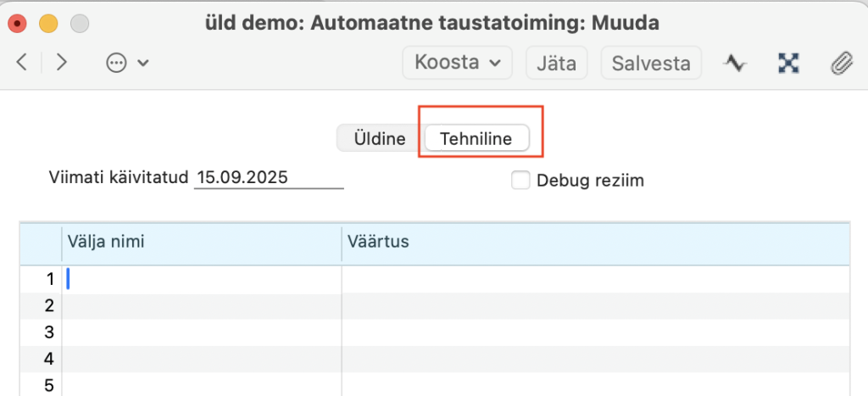Switch to the Tehniline tab

pyautogui.click(x=476, y=139)
